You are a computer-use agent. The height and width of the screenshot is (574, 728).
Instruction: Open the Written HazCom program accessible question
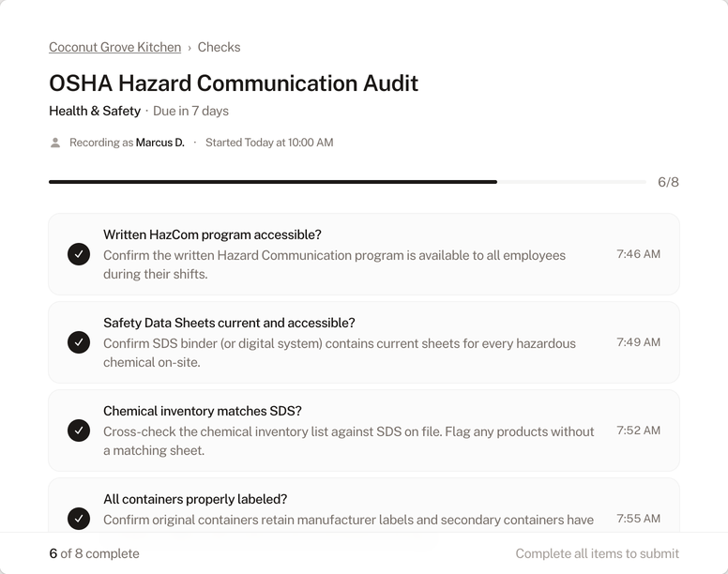(x=212, y=234)
